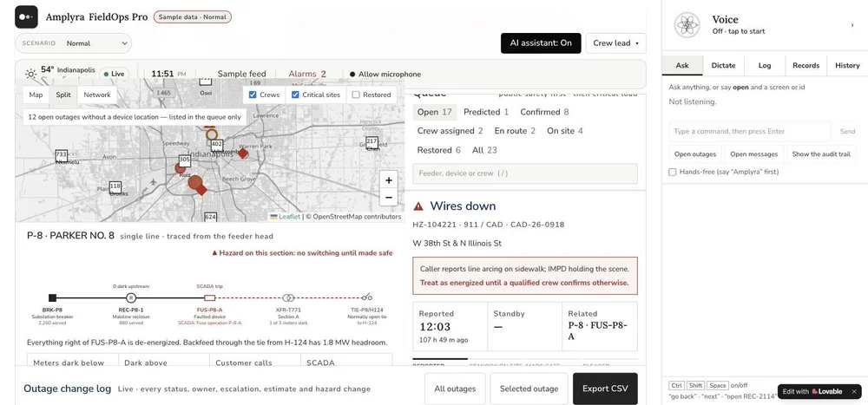Click crew marker 118 on the map

tap(115, 186)
